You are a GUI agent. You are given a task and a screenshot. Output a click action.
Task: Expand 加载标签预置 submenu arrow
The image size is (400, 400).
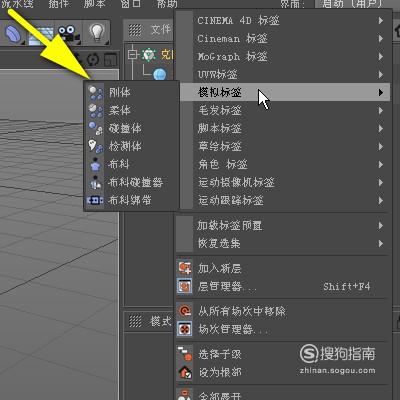[381, 226]
